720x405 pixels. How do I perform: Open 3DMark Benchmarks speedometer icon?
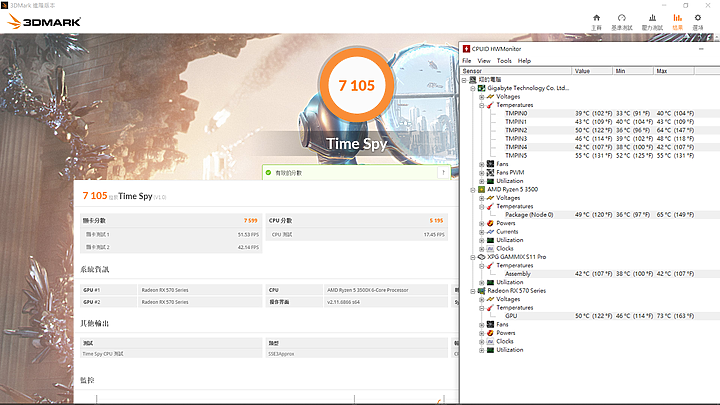(x=622, y=18)
